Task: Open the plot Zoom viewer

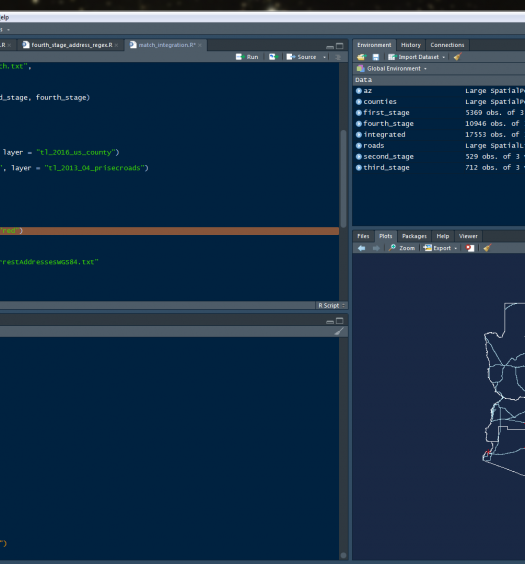Action: pyautogui.click(x=402, y=248)
